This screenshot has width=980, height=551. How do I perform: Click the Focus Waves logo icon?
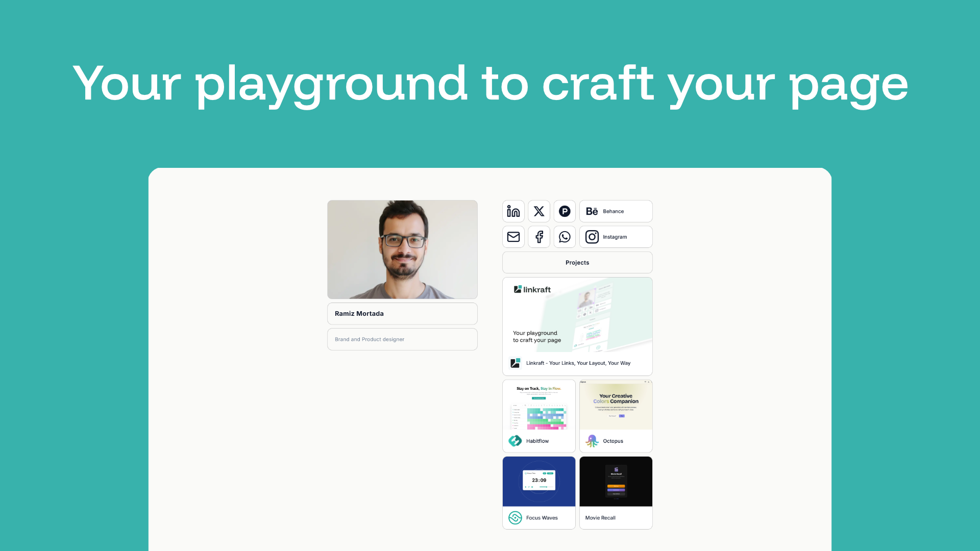[x=515, y=518]
